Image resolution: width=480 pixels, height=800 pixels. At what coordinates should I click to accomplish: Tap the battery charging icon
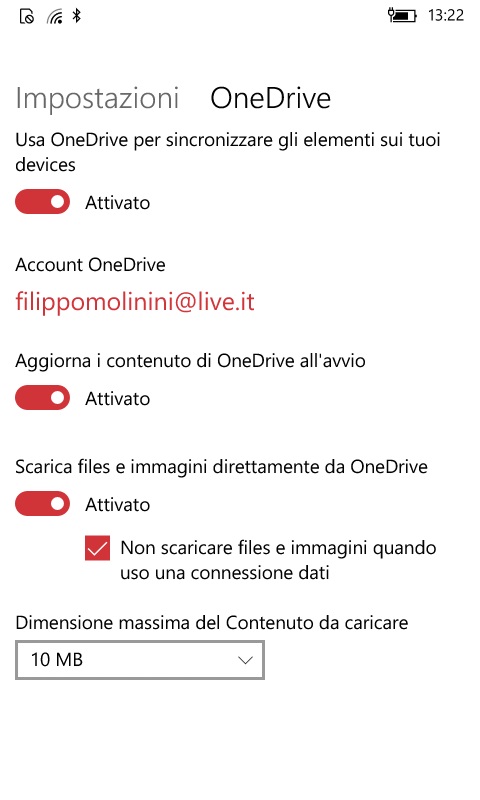coord(402,15)
